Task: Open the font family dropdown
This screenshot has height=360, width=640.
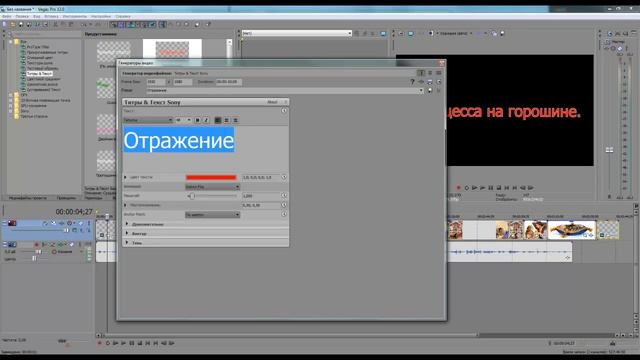Action: (148, 120)
